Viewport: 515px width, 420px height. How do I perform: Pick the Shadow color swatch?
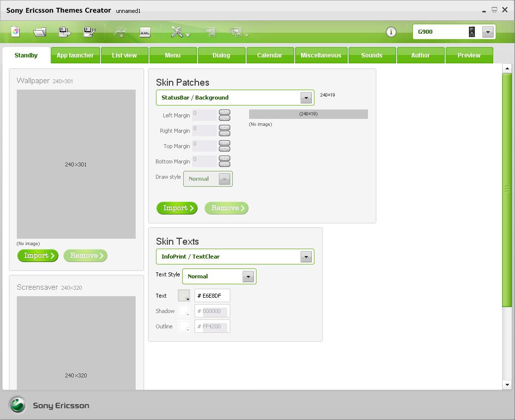pos(184,311)
